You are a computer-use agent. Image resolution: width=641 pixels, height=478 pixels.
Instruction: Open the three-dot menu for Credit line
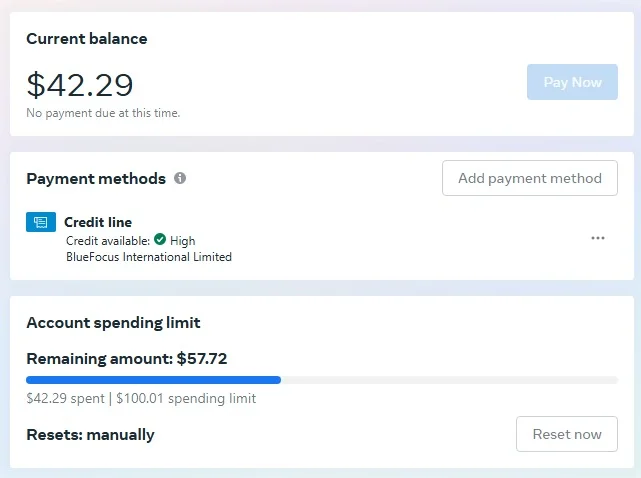pyautogui.click(x=598, y=238)
